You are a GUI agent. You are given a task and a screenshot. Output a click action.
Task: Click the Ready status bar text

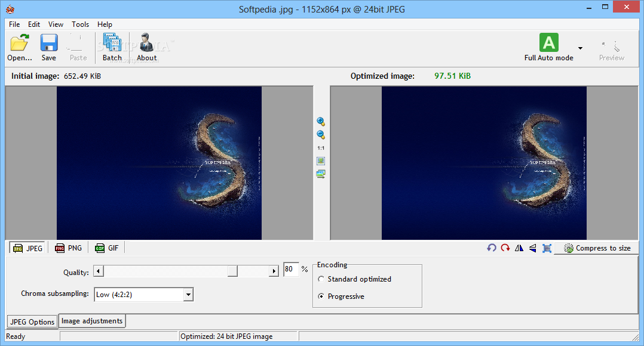pyautogui.click(x=16, y=336)
